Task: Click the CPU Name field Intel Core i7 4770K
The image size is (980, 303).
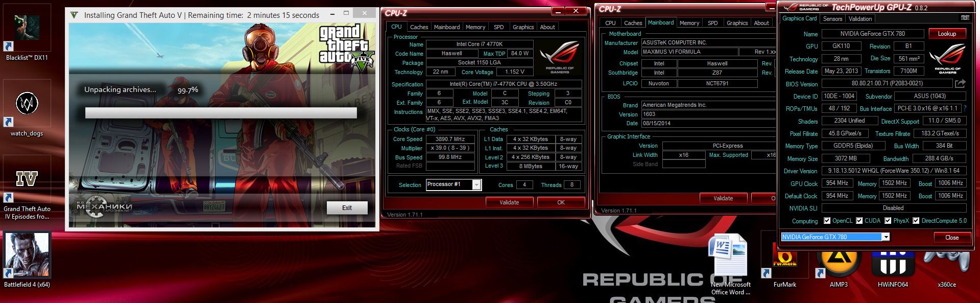Action: click(x=480, y=44)
